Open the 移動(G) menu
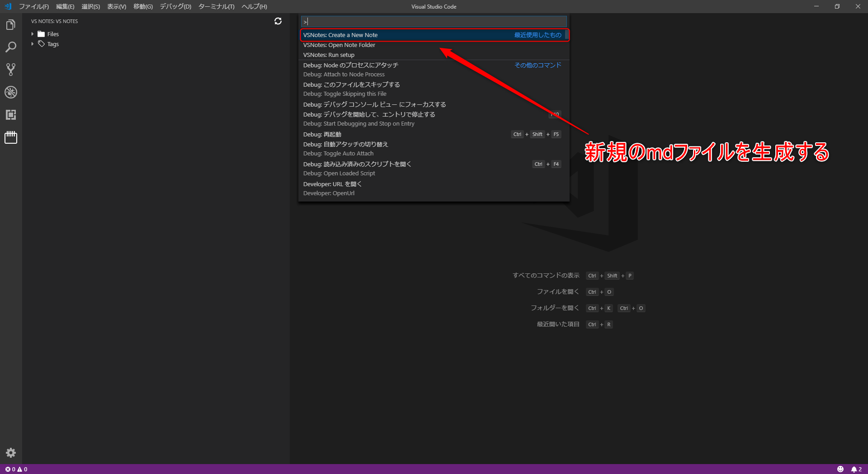The width and height of the screenshot is (868, 474). pyautogui.click(x=143, y=6)
